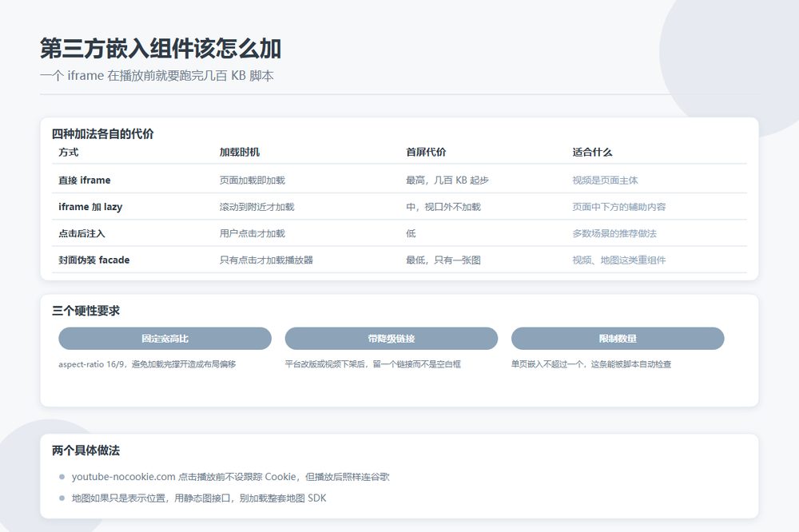Click the aspect-ratio 16/9 description text
This screenshot has height=532, width=799.
[147, 364]
